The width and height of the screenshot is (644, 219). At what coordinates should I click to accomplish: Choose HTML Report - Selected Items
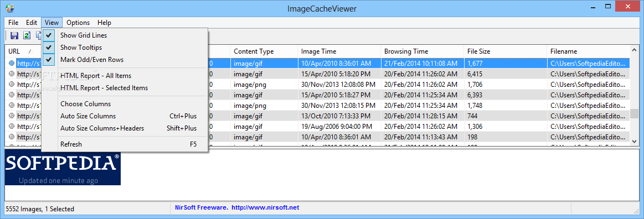pos(125,88)
